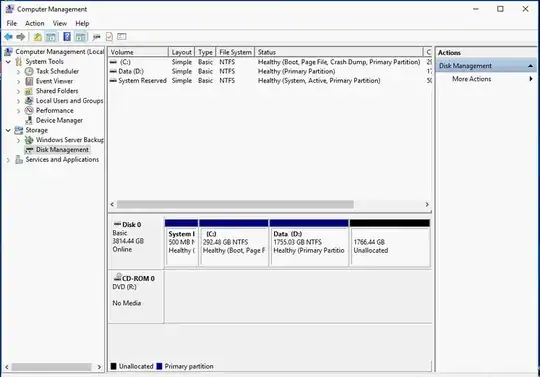Sort by the Type column header

click(x=205, y=52)
